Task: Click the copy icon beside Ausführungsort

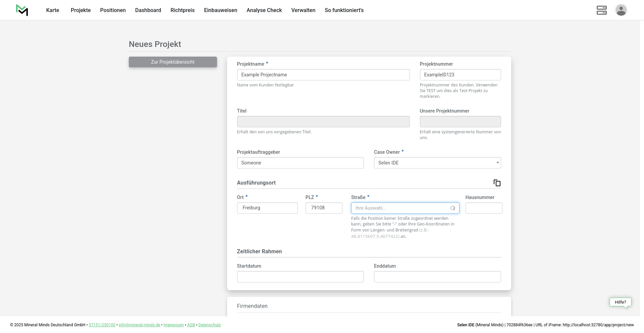Action: click(x=497, y=183)
